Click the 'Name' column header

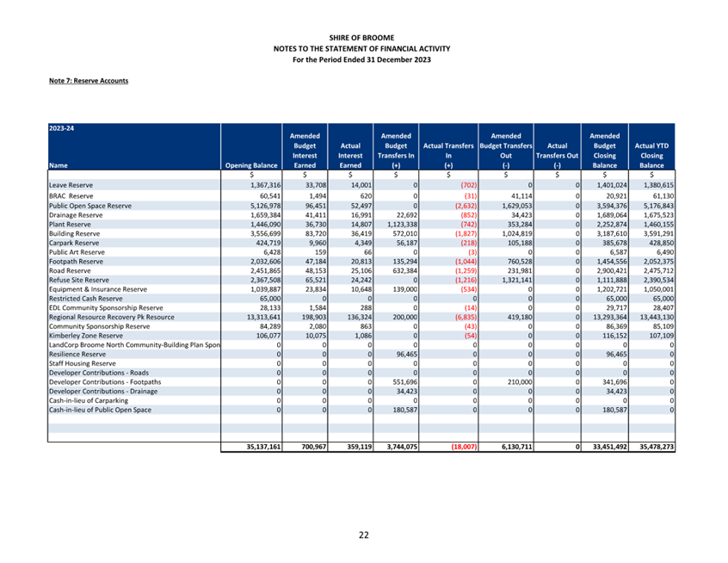[x=58, y=165]
